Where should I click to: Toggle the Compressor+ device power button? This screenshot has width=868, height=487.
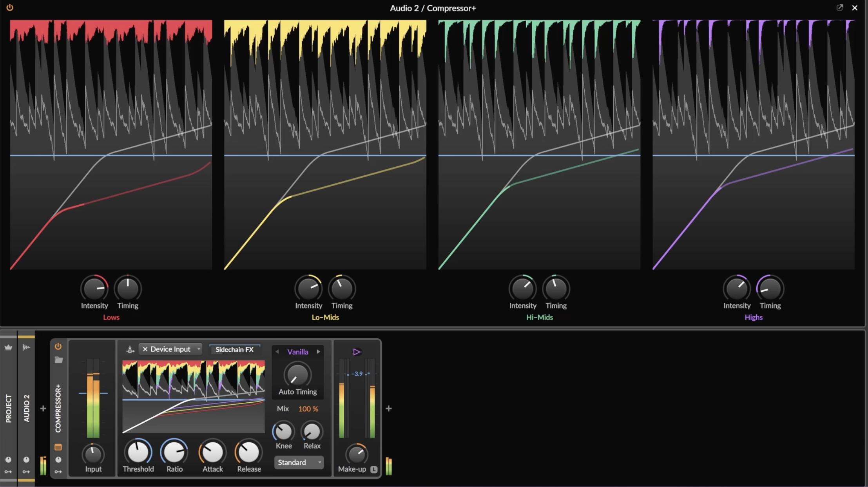point(58,346)
